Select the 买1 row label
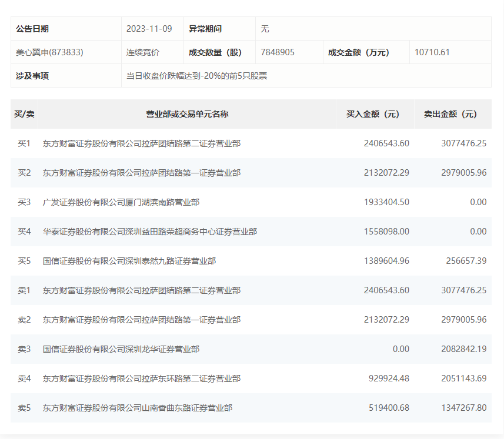Image resolution: width=504 pixels, height=439 pixels. (x=24, y=143)
